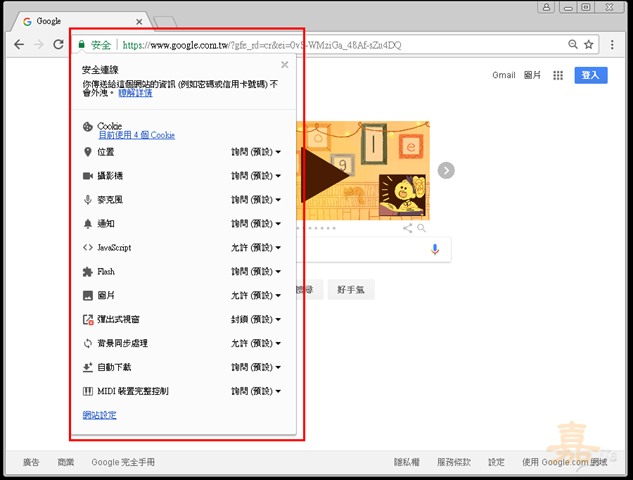Open a new tab
The width and height of the screenshot is (633, 480).
(x=165, y=22)
